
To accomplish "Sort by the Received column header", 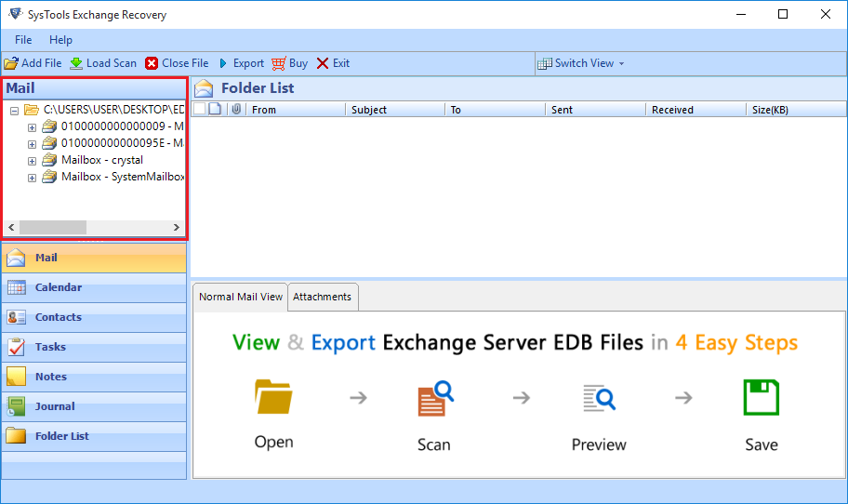I will 696,110.
